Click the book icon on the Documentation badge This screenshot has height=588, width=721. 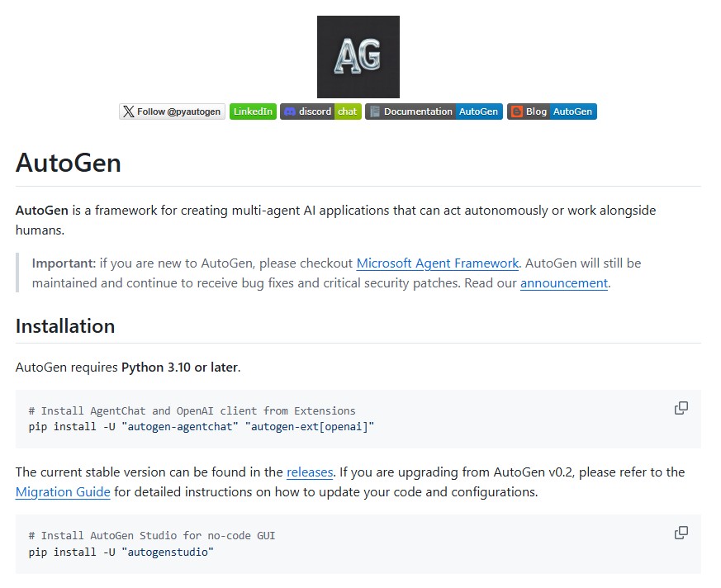point(374,111)
